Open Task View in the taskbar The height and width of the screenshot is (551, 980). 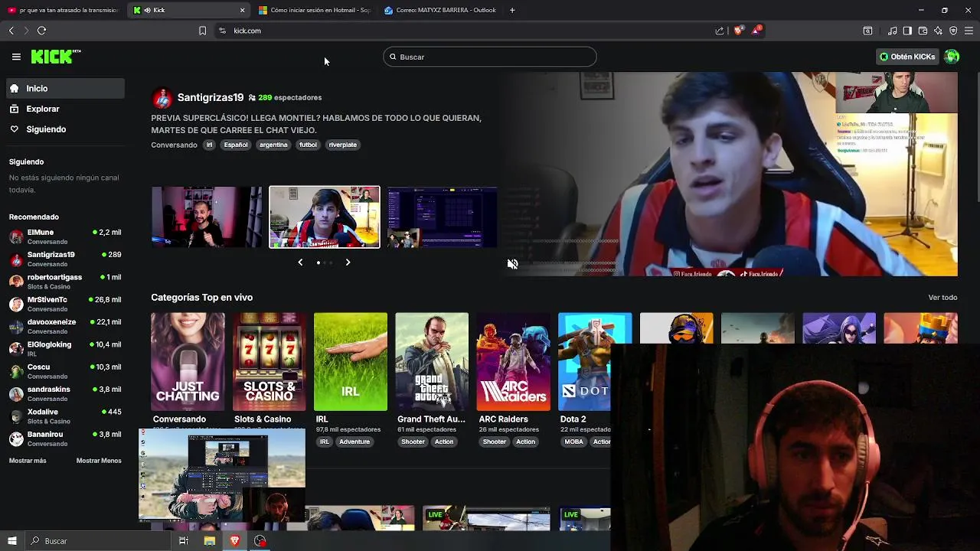tap(183, 541)
